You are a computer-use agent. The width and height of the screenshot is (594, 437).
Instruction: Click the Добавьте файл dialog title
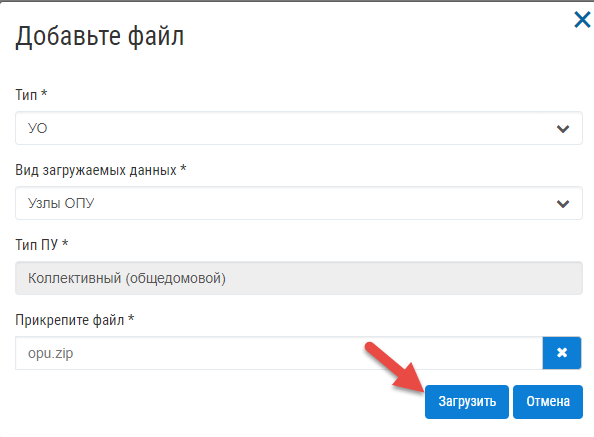[x=100, y=37]
